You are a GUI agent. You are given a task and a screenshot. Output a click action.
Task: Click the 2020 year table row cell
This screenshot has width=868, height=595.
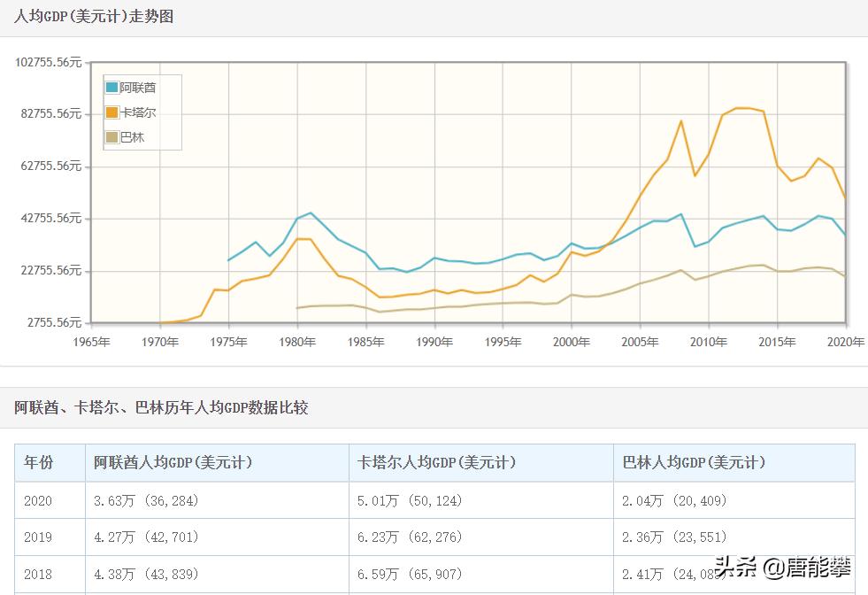[x=39, y=501]
